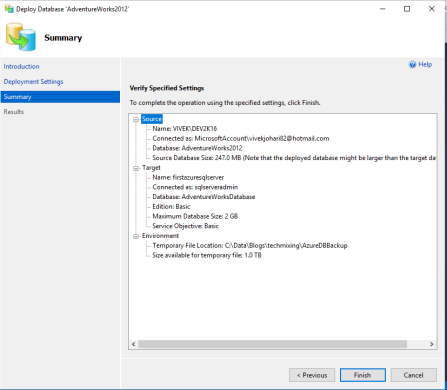Select 'Database: AdventureWorks2012' row

pos(197,148)
